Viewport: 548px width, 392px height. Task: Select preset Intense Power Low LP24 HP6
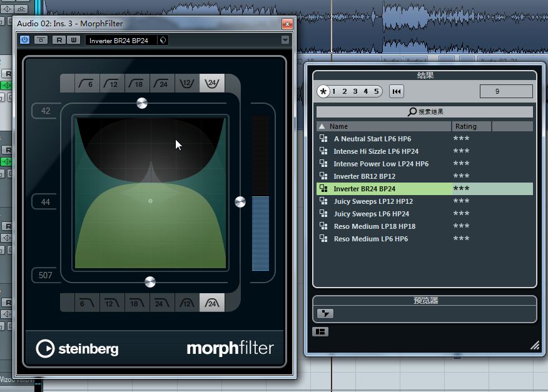[x=425, y=164]
